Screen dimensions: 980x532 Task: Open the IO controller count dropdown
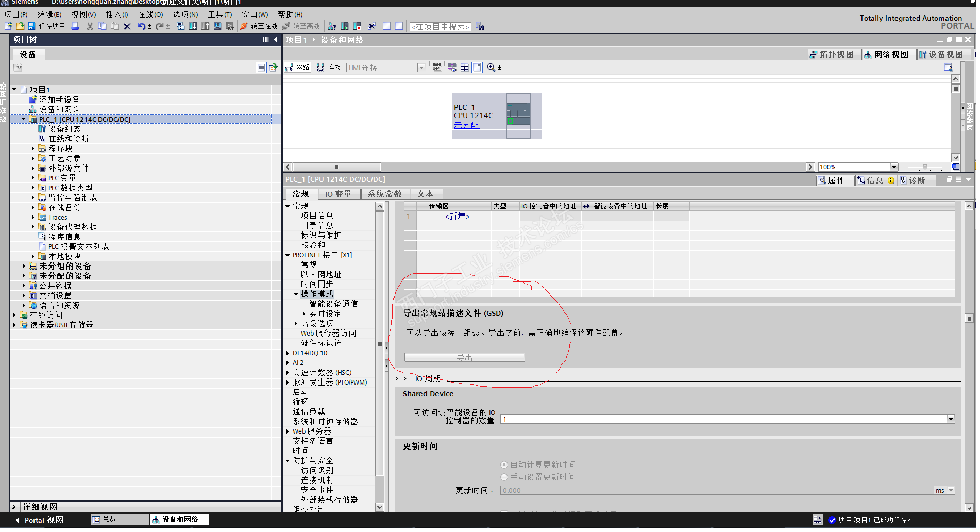pos(951,420)
